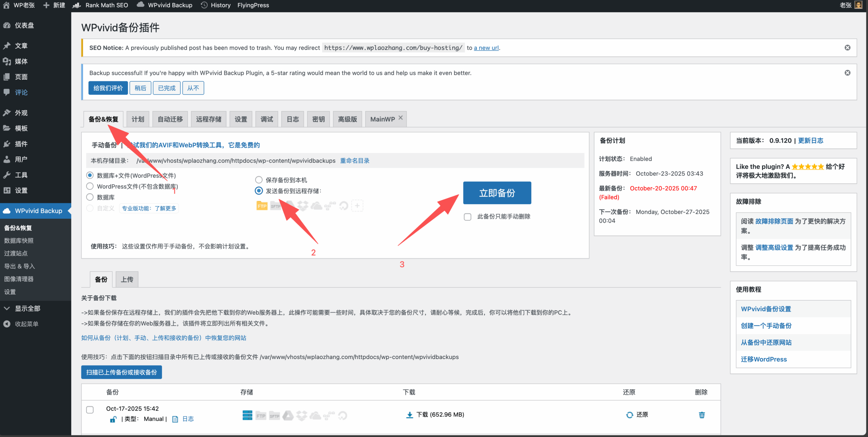Click the download arrow icon next to 下载

tap(410, 415)
